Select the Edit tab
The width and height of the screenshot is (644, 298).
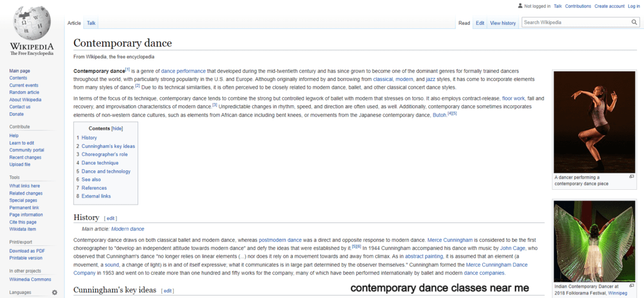(480, 23)
